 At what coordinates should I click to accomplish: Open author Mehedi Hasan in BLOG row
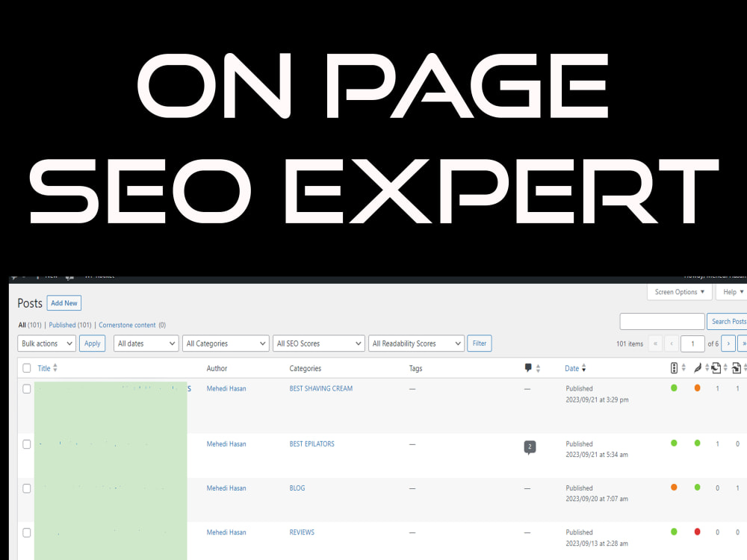(x=226, y=488)
